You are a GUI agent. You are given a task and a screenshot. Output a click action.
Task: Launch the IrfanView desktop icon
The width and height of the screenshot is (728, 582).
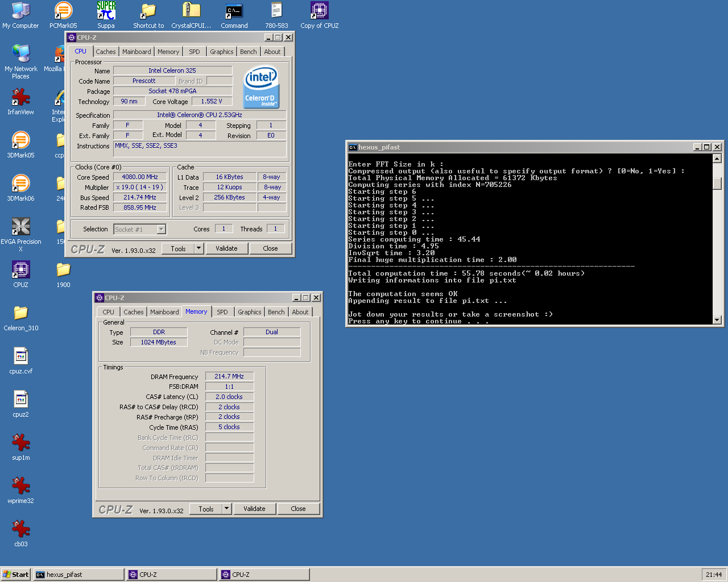tap(20, 101)
